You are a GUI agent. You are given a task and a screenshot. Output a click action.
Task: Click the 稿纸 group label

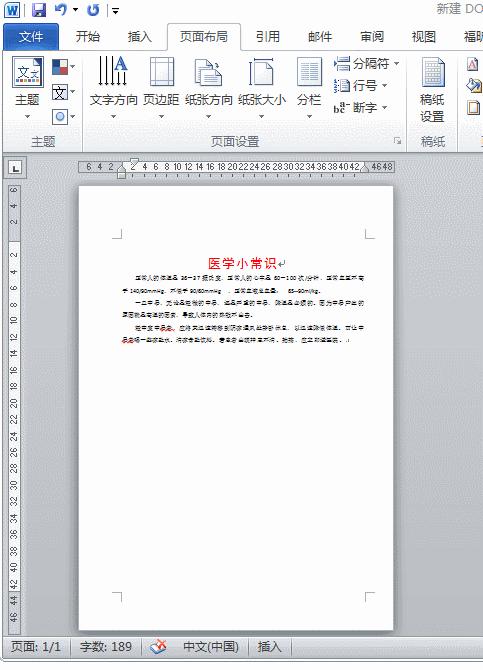click(x=433, y=141)
